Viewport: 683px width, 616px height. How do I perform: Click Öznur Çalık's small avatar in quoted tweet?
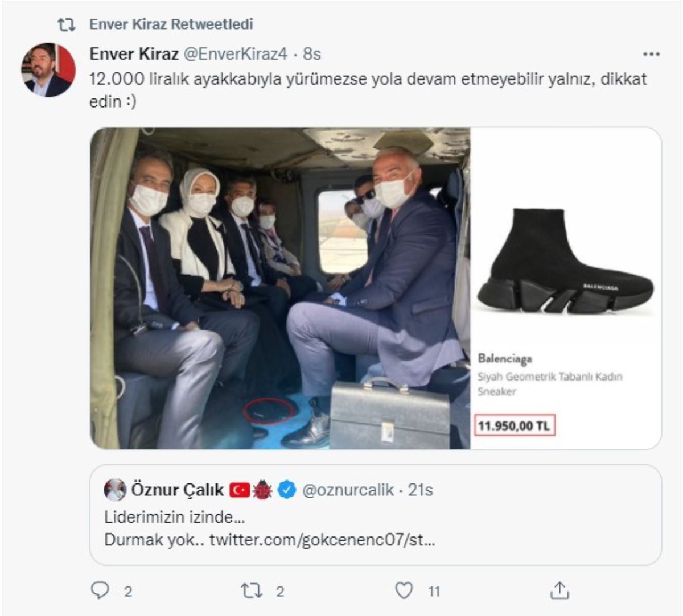pos(116,490)
